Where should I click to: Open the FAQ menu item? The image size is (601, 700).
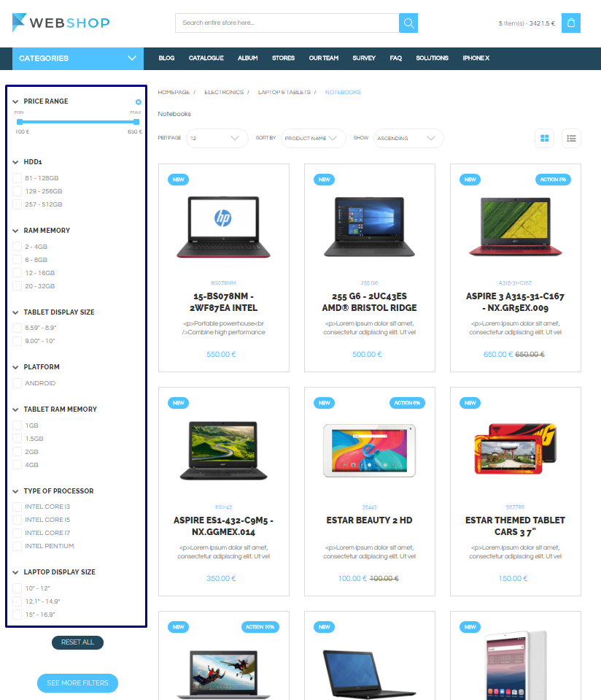point(396,58)
